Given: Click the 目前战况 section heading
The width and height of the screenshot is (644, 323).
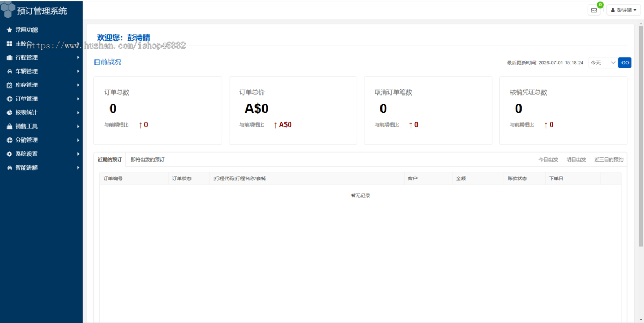Looking at the screenshot, I should click(107, 62).
